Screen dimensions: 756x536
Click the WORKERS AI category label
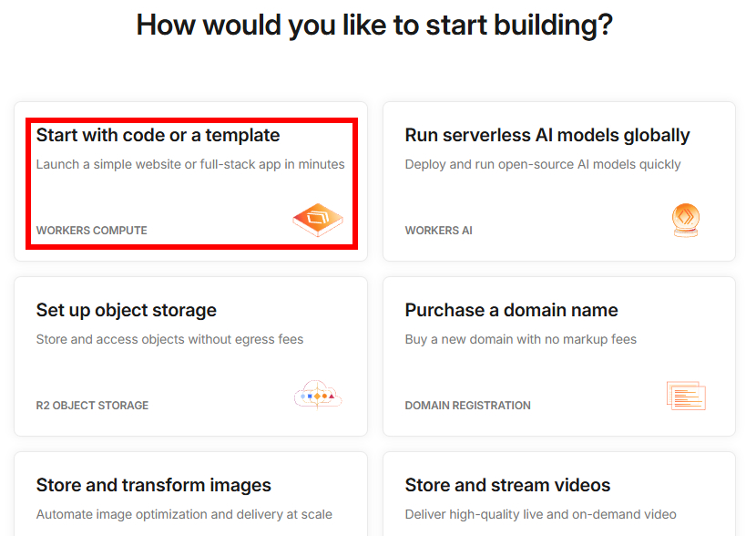tap(438, 231)
